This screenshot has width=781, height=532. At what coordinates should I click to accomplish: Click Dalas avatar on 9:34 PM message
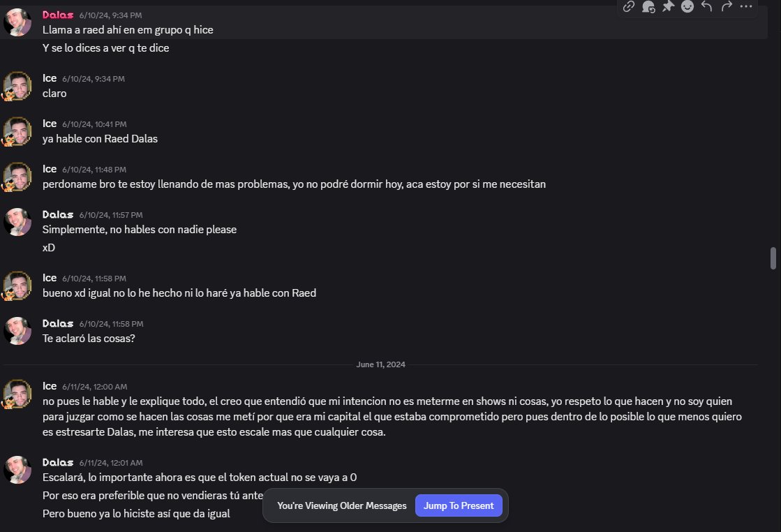click(x=17, y=22)
